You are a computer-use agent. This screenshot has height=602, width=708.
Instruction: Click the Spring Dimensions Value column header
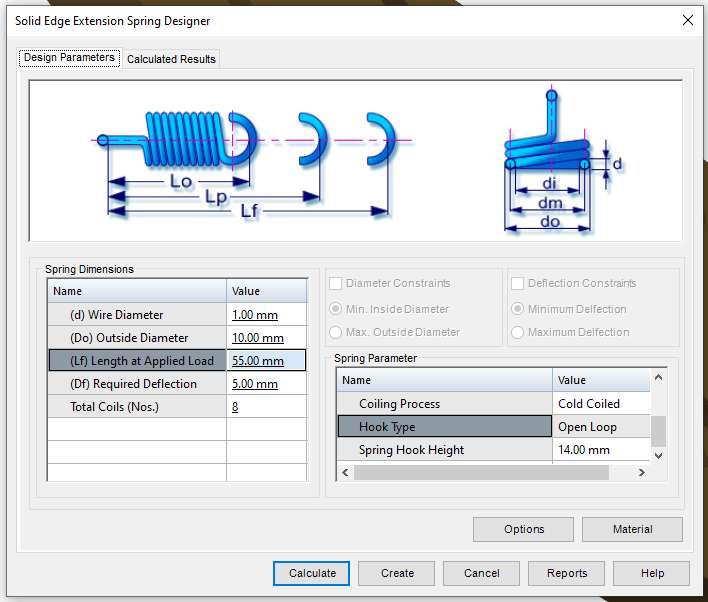[x=266, y=291]
